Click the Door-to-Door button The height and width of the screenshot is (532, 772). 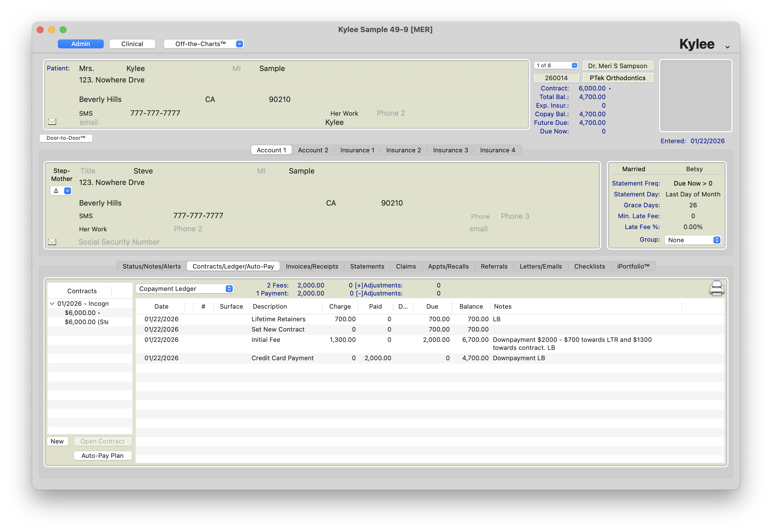(x=66, y=138)
